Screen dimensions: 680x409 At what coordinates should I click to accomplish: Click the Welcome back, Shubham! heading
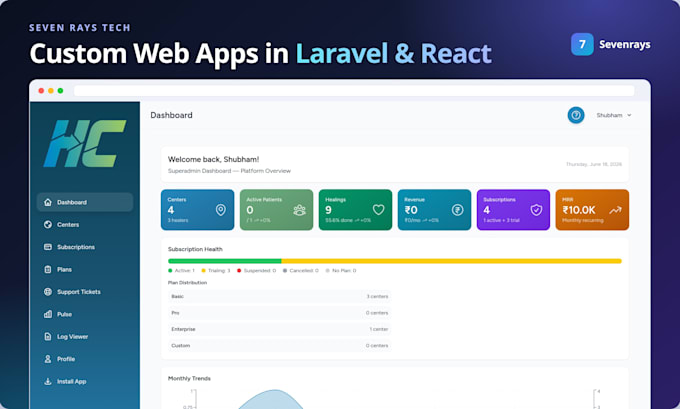(213, 159)
